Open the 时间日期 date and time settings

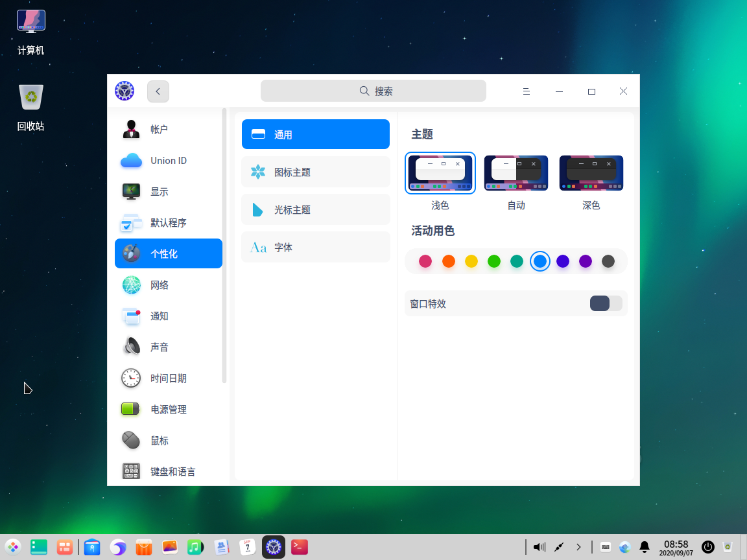coord(168,378)
